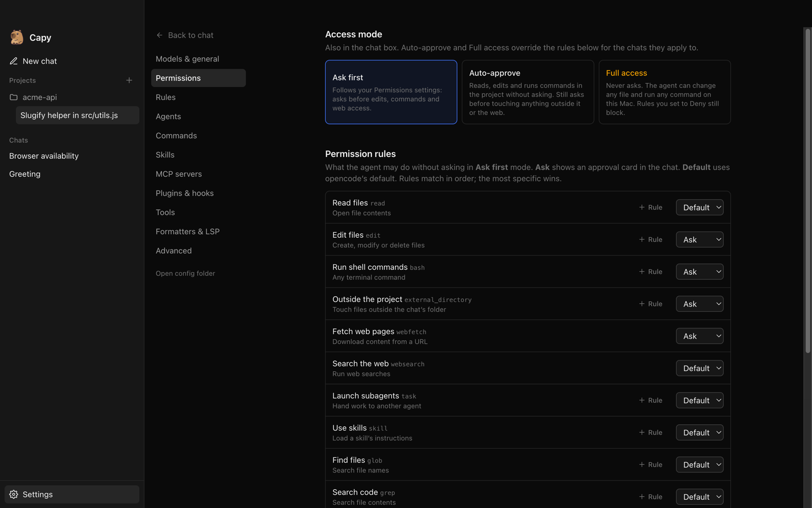
Task: Click the acme-api folder icon
Action: tap(14, 97)
